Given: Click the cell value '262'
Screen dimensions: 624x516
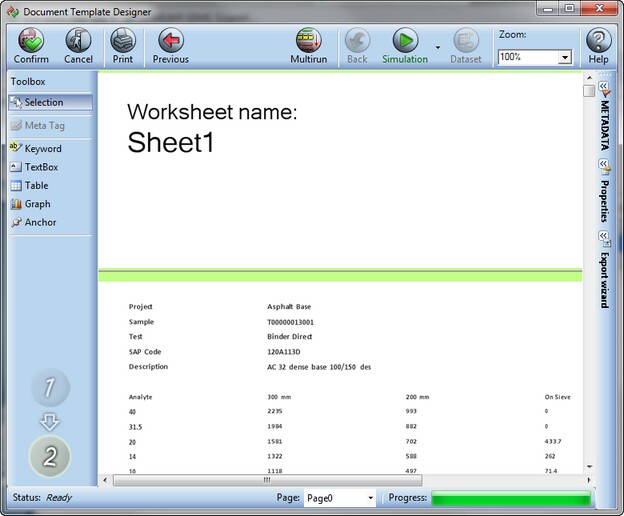Looking at the screenshot, I should 550,456.
